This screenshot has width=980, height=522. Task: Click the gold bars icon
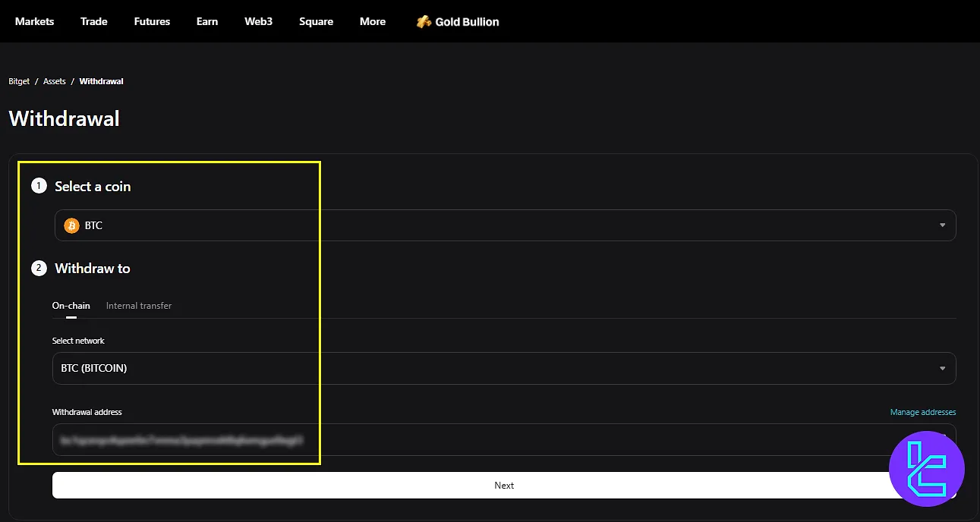[x=424, y=22]
